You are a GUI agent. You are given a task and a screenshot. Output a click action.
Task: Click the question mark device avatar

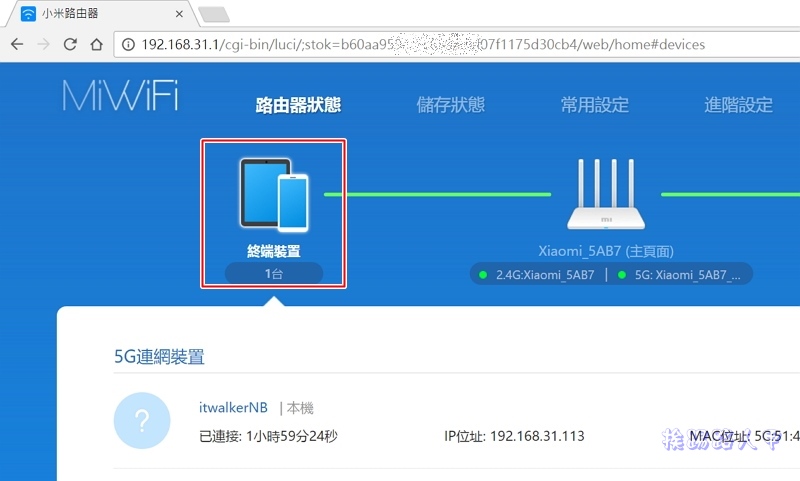point(142,420)
